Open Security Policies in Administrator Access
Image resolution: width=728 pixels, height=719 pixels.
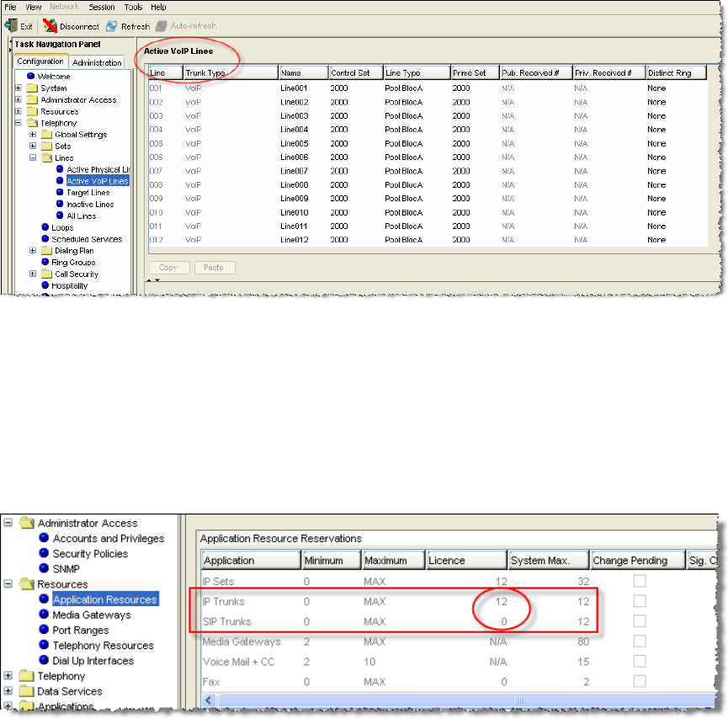[90, 554]
